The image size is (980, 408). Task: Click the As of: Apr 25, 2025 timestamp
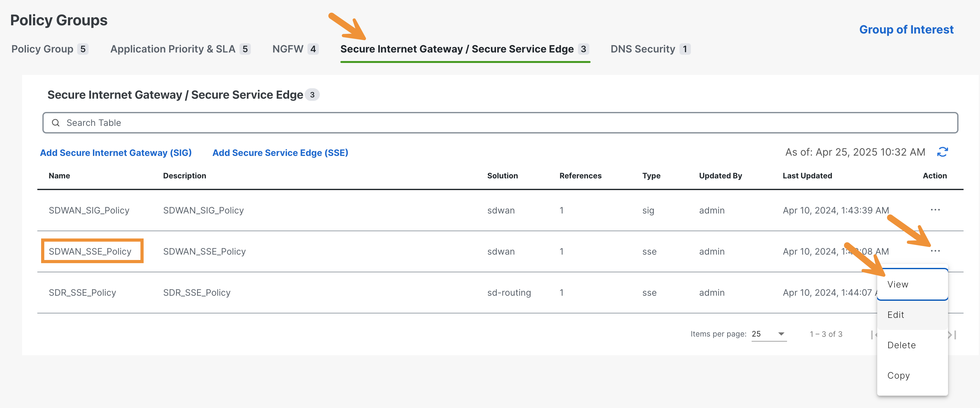click(855, 152)
